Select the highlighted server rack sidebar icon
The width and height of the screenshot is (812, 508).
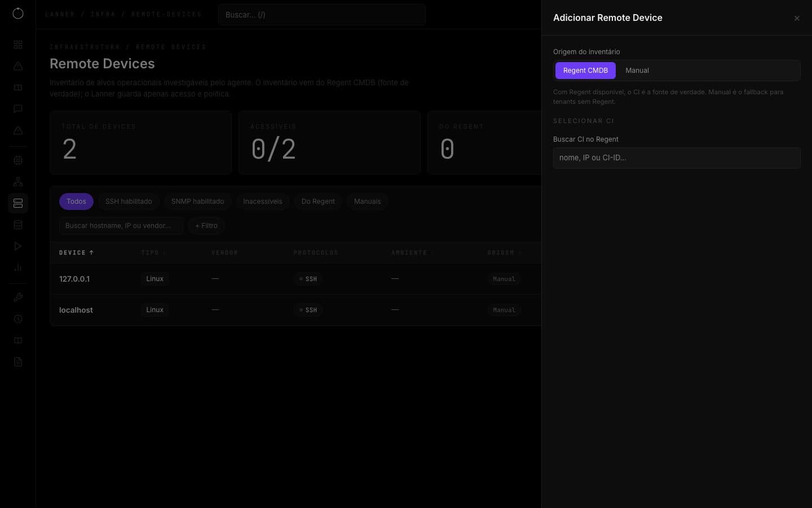tap(18, 203)
